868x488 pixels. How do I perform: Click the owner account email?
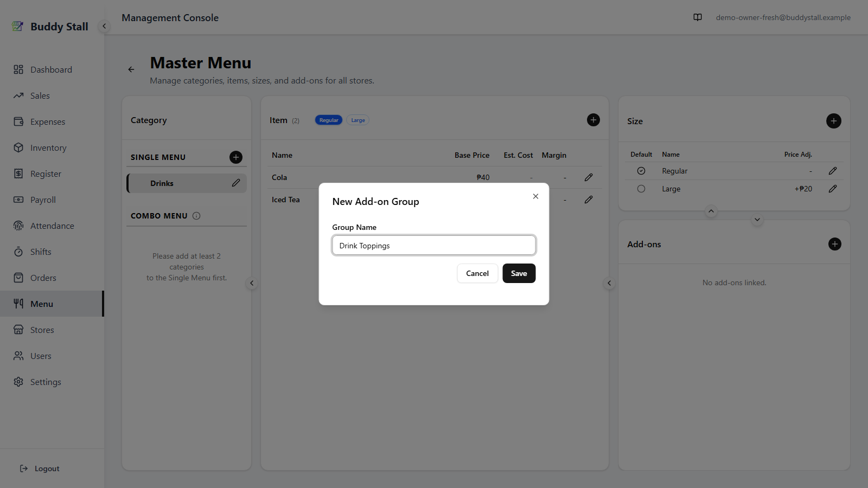[783, 17]
